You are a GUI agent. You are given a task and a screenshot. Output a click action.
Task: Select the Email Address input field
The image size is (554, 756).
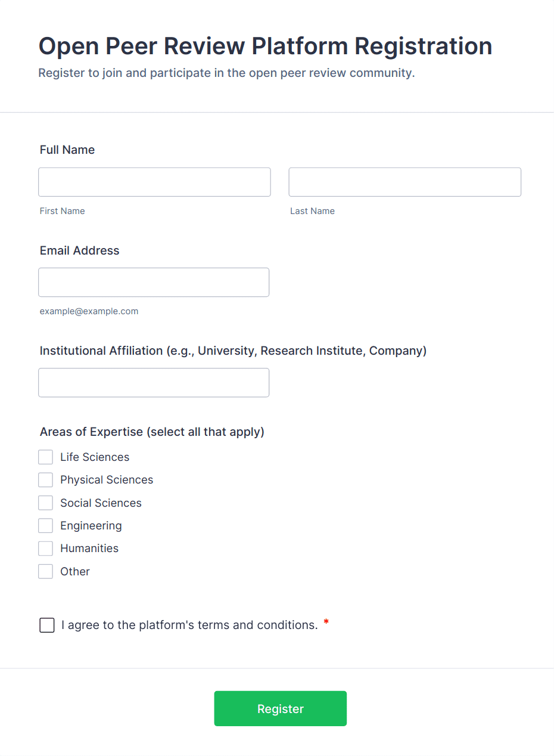click(x=154, y=282)
